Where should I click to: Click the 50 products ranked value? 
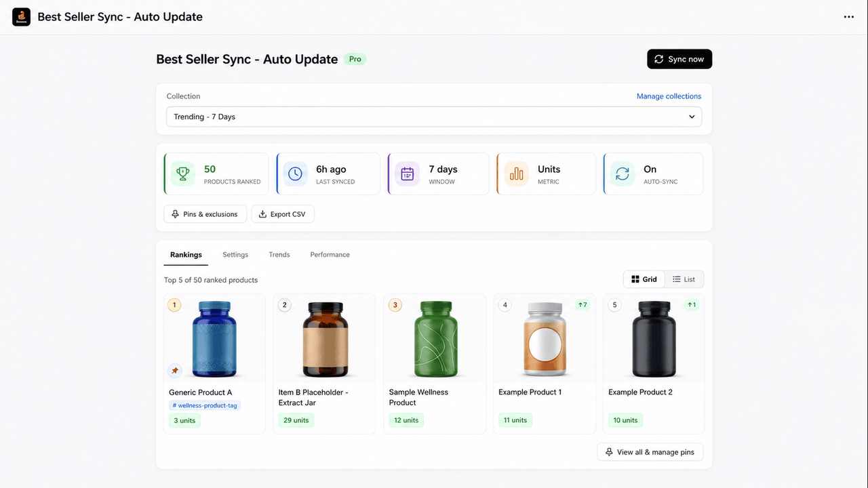pyautogui.click(x=210, y=169)
